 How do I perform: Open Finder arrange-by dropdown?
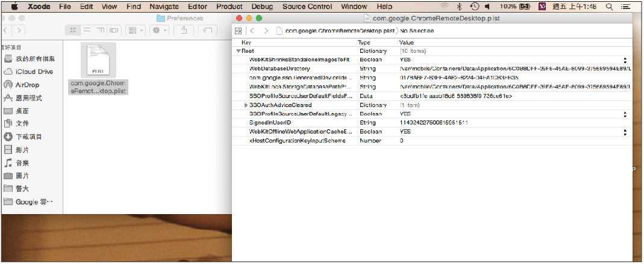tap(135, 30)
